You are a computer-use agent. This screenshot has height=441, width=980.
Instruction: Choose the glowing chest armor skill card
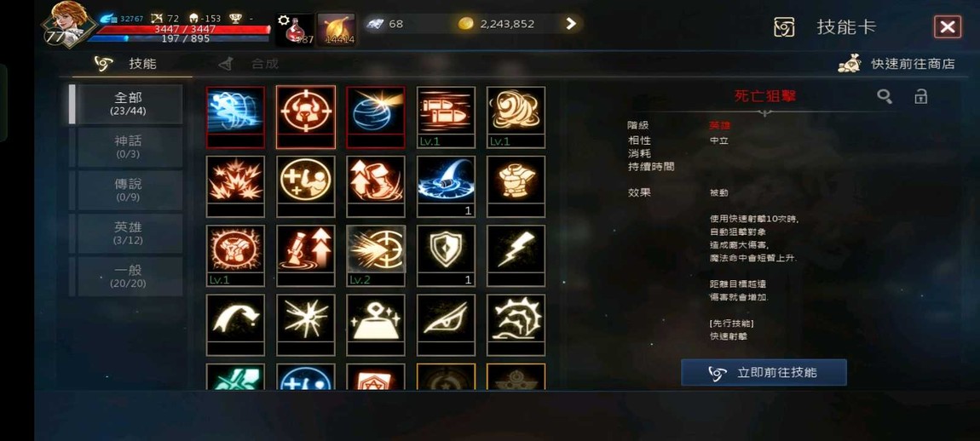point(516,186)
